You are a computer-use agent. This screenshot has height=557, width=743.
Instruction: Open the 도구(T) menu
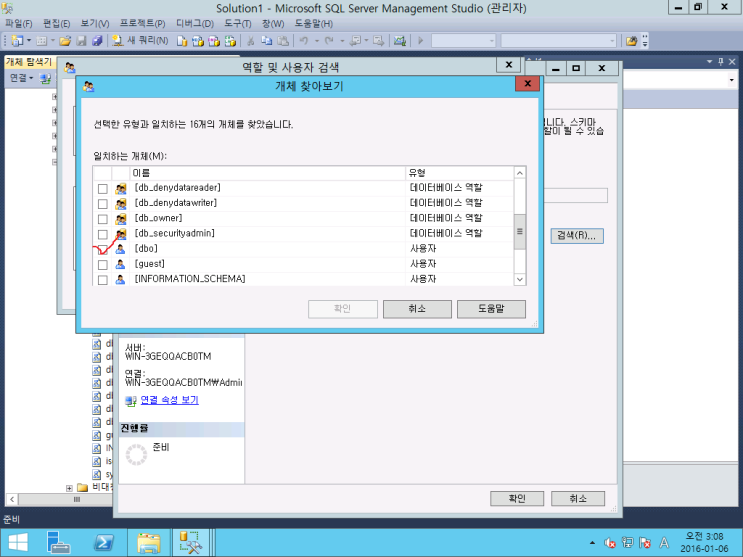click(237, 24)
